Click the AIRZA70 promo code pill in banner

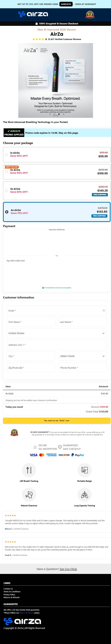click(x=66, y=4)
